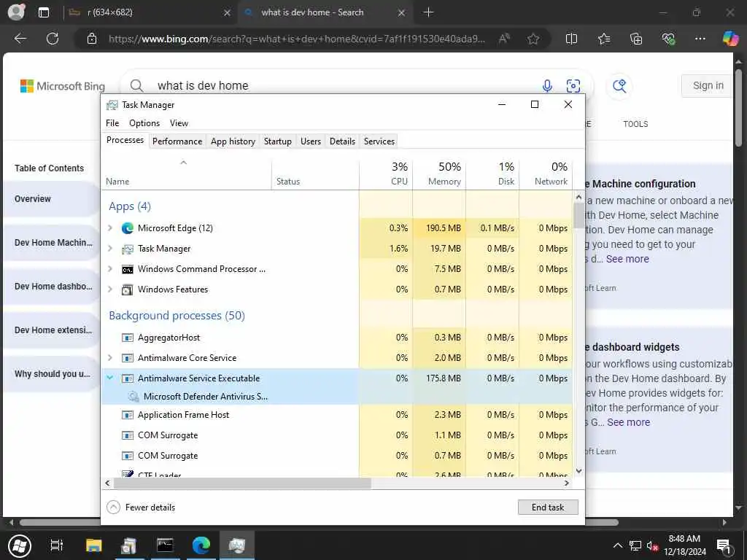Click the Read aloud icon in address bar

click(504, 39)
